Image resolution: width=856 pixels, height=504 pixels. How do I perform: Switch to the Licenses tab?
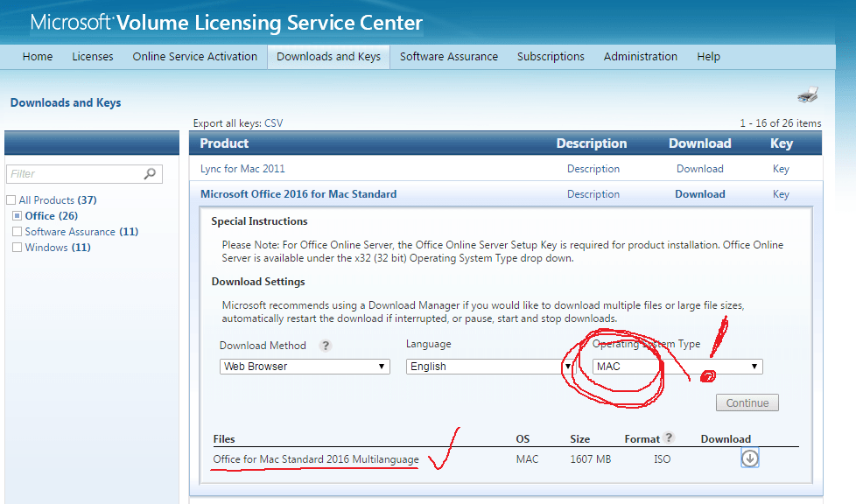(93, 56)
